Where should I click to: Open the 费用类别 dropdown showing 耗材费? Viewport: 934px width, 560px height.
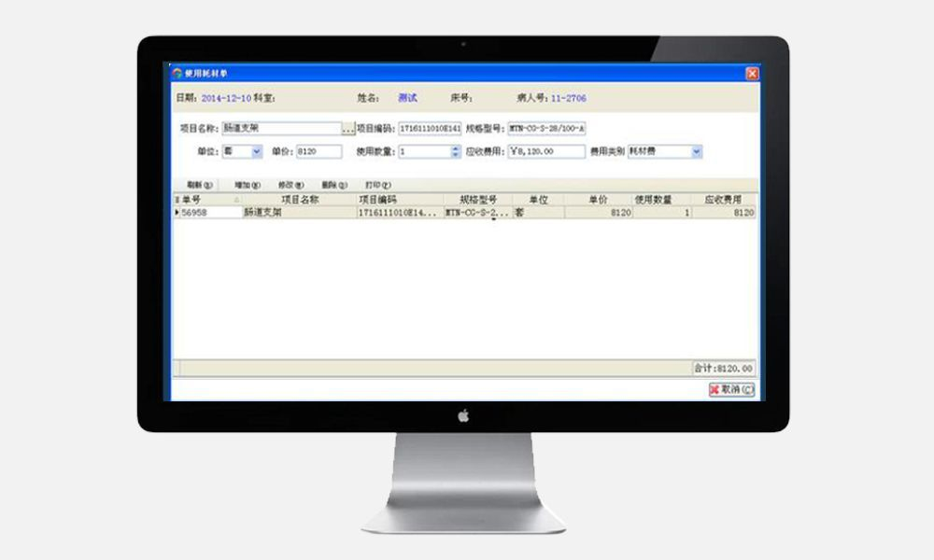coord(694,149)
